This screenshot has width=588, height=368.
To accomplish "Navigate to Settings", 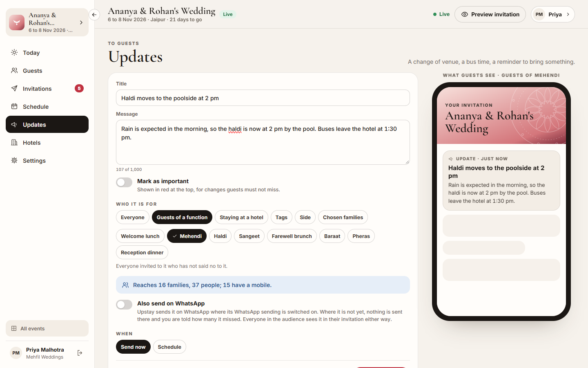I will [x=47, y=160].
